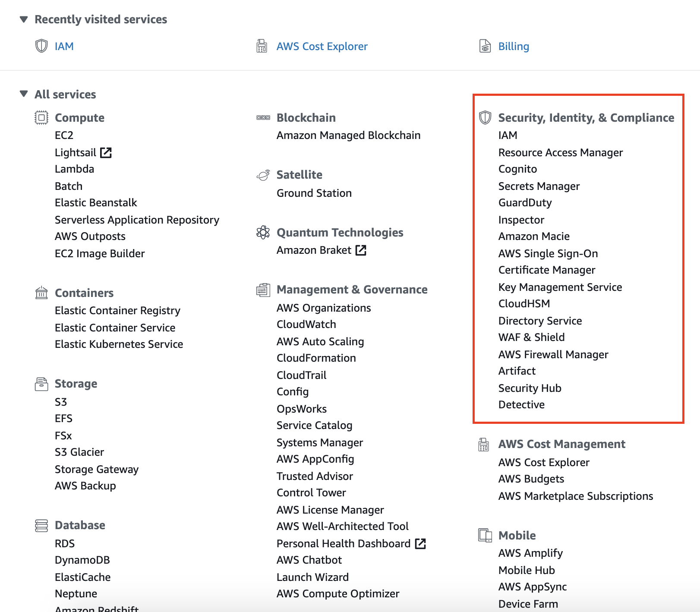Viewport: 700px width, 612px height.
Task: Select Secrets Manager service
Action: click(539, 186)
